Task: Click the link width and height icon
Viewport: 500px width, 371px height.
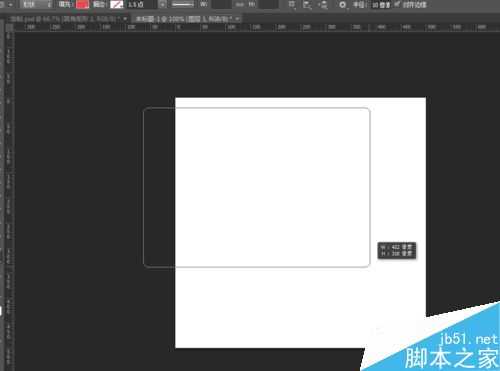Action: click(239, 5)
